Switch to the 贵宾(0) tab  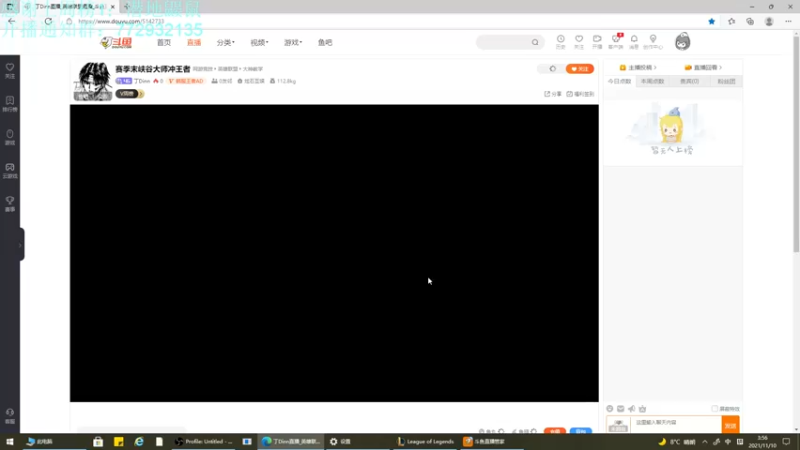(x=689, y=81)
